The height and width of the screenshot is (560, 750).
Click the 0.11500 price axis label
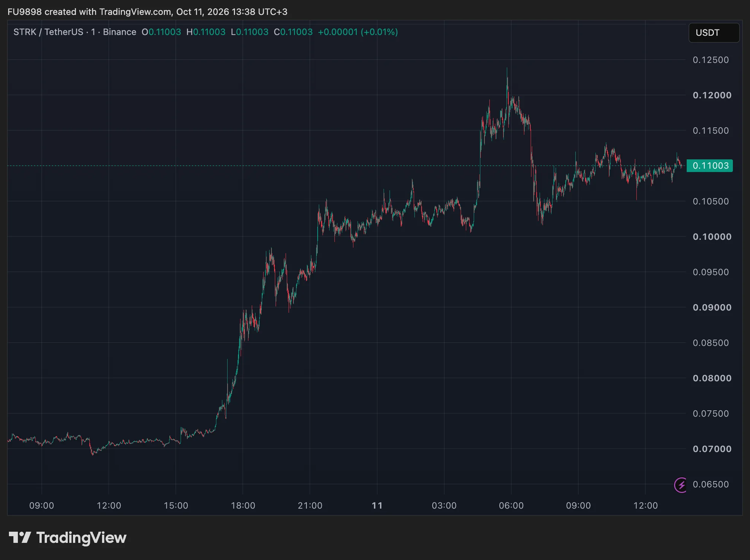711,131
